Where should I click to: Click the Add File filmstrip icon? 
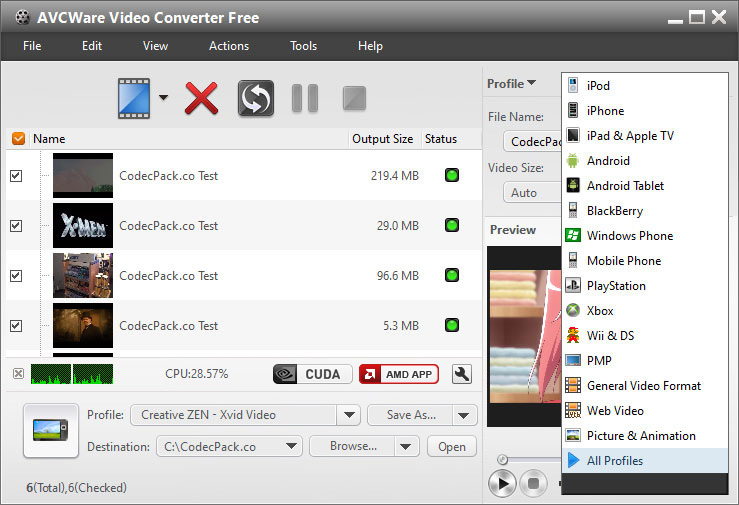134,98
